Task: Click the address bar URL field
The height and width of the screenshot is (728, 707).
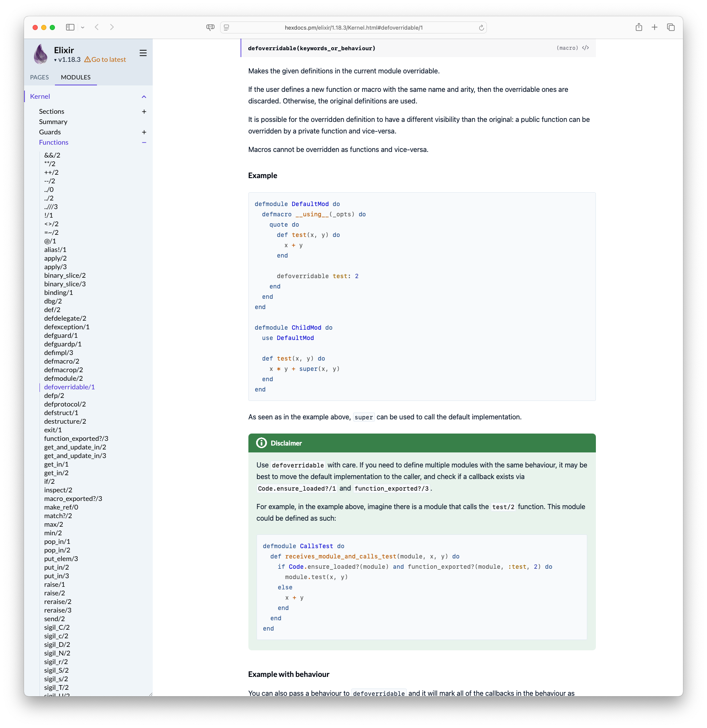Action: click(x=353, y=27)
